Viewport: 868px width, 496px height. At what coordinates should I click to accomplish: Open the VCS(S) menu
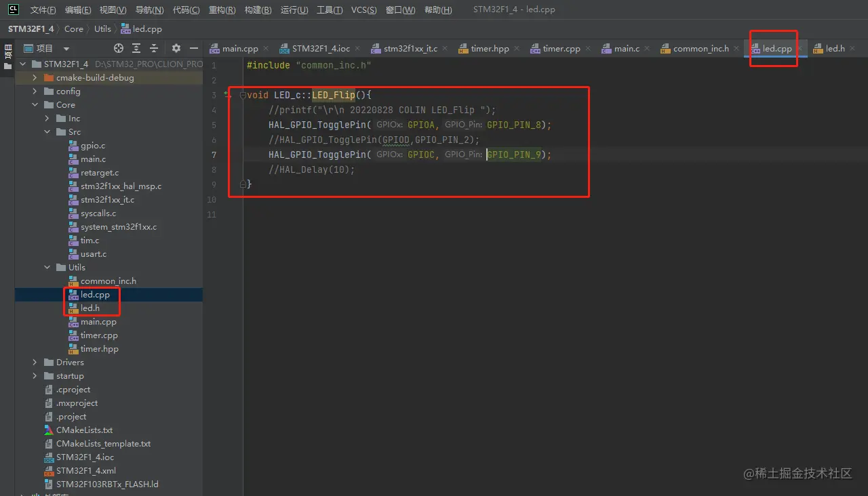pos(366,10)
